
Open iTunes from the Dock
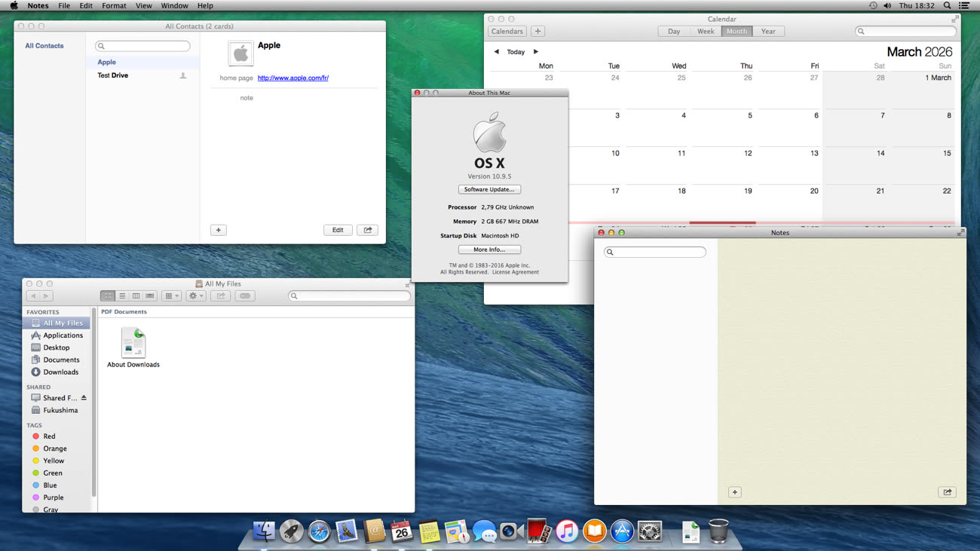[566, 531]
